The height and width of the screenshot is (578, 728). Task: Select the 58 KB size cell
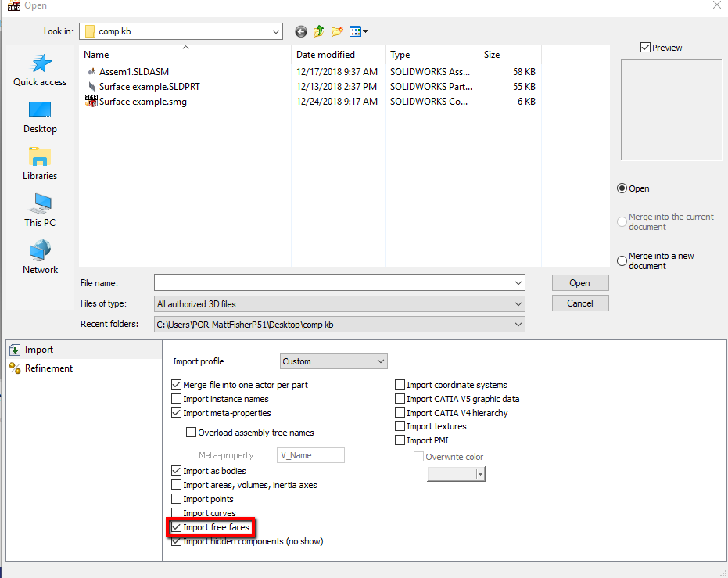click(524, 71)
